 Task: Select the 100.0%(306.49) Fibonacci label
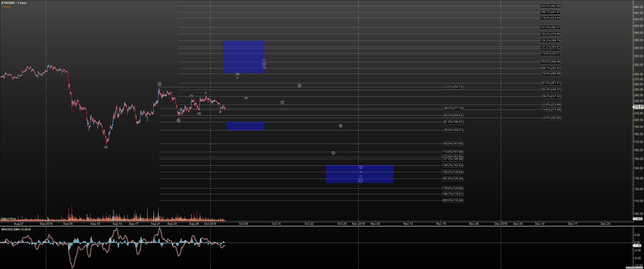click(x=551, y=62)
